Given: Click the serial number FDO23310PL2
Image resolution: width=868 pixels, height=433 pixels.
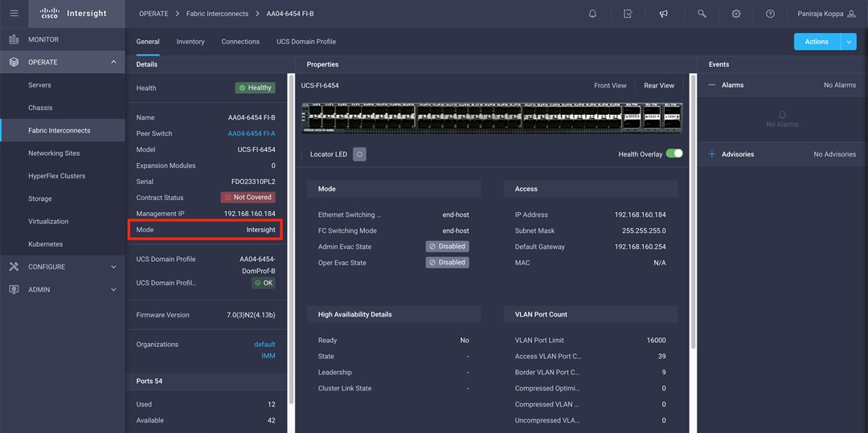Looking at the screenshot, I should [253, 182].
